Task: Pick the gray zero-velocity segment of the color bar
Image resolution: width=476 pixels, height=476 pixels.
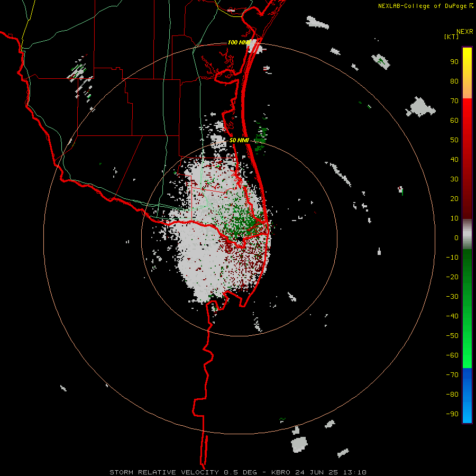Action: 467,234
